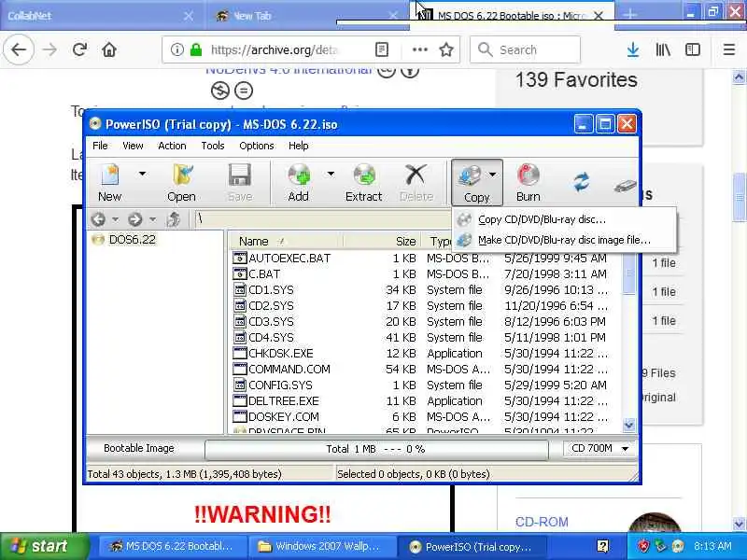747x560 pixels.
Task: Click the browser Home icon
Action: 109,49
